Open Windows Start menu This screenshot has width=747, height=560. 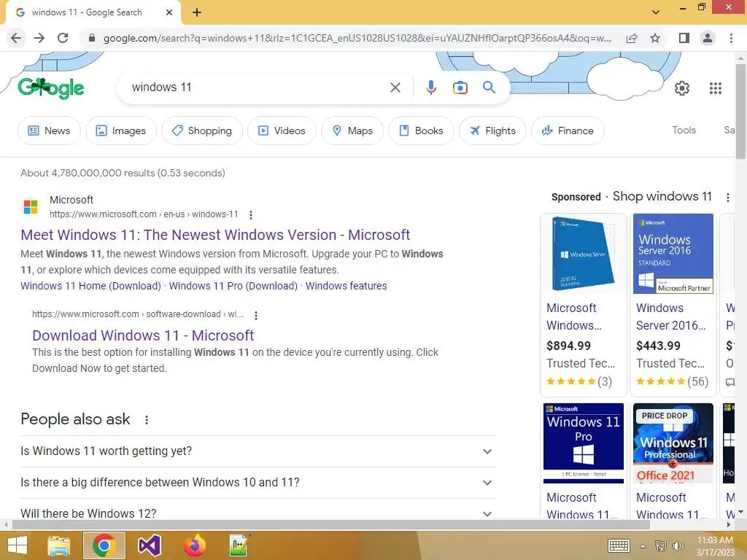click(x=18, y=545)
